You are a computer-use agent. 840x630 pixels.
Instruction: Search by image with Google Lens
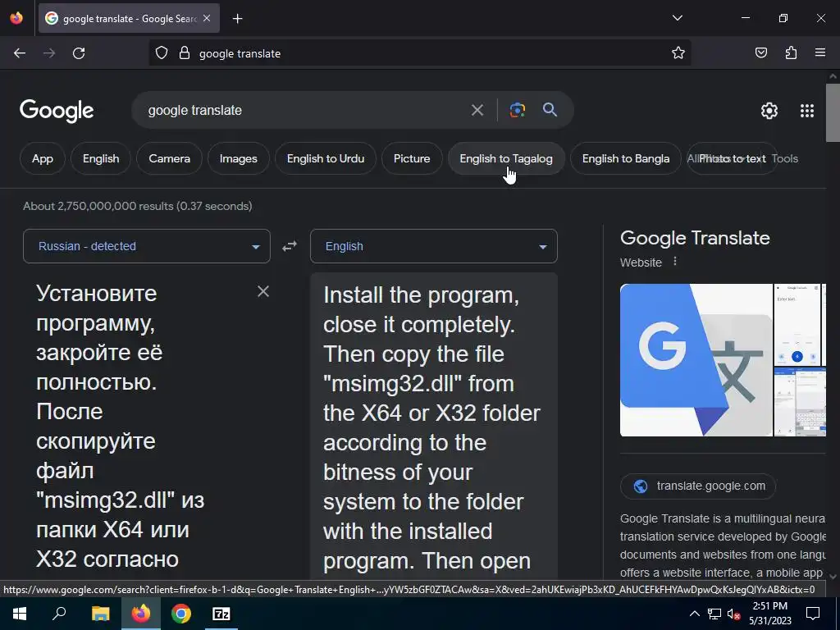[x=517, y=110]
